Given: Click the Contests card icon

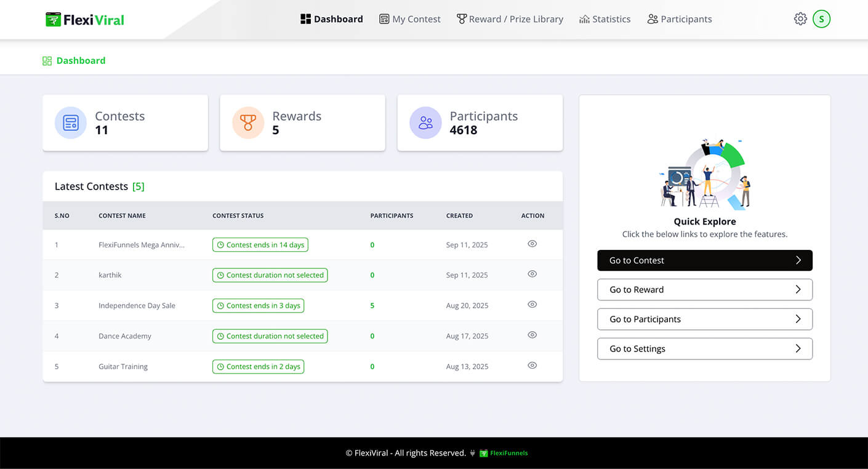Looking at the screenshot, I should coord(71,122).
